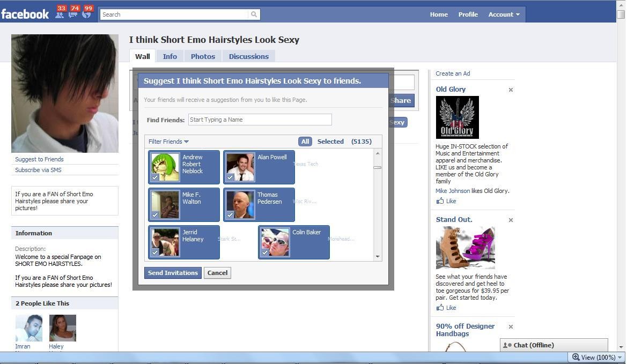Click thumbs-up Like icon under Old Glory
Screen dimensions: 627x364
pos(440,201)
